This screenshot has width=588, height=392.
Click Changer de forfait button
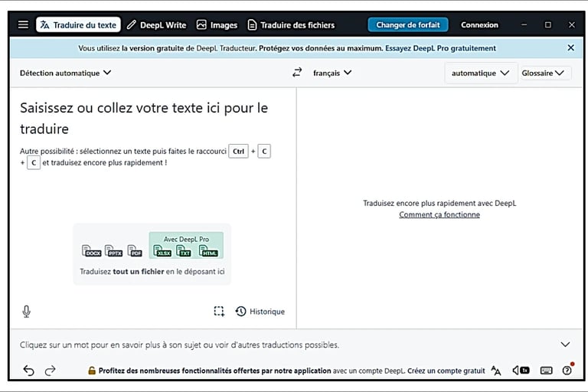coord(407,24)
